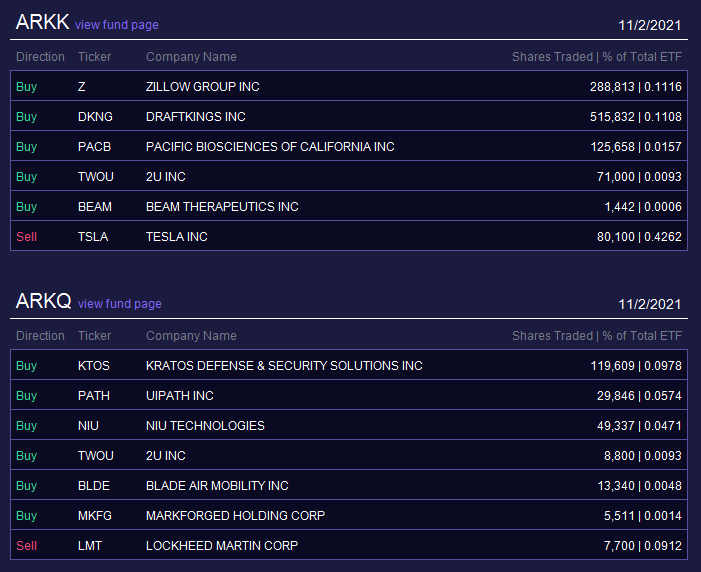701x572 pixels.
Task: Click LOCKHEED MARTIN CORP name
Action: (x=222, y=546)
